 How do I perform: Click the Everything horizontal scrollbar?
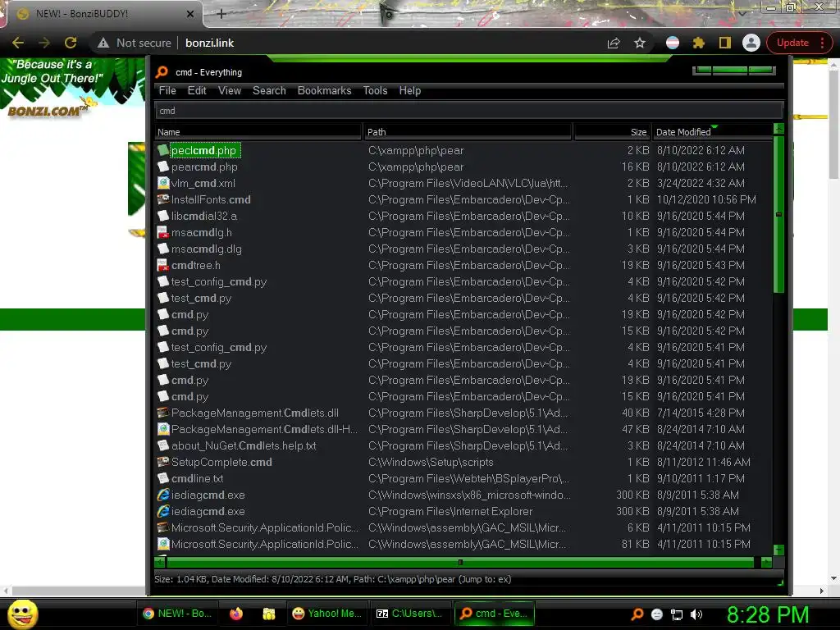tap(460, 562)
